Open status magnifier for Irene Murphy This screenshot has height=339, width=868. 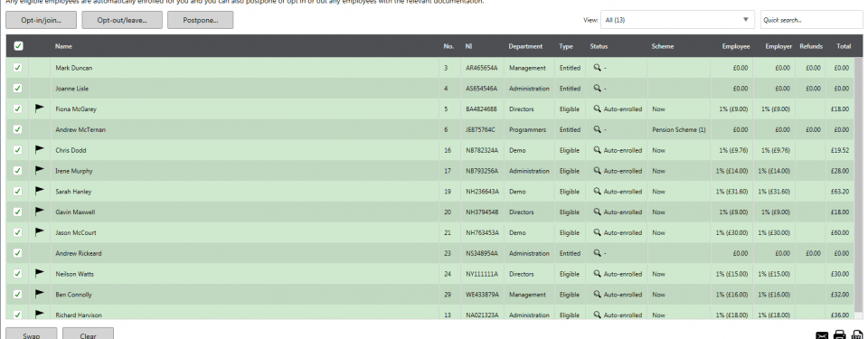[598, 171]
